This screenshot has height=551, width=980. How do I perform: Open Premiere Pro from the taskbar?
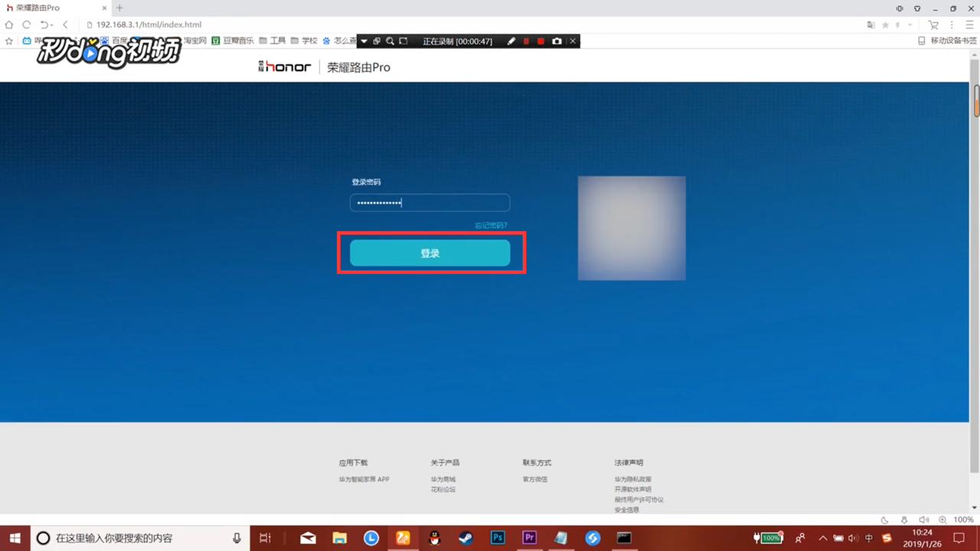coord(529,538)
